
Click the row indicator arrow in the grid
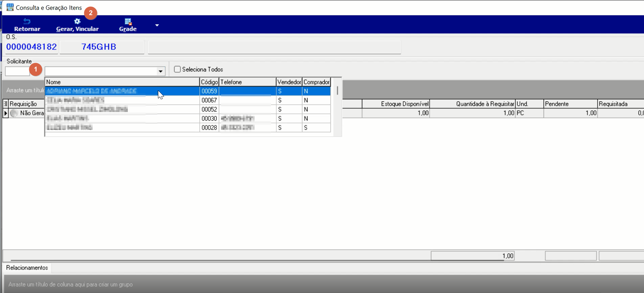coord(6,113)
